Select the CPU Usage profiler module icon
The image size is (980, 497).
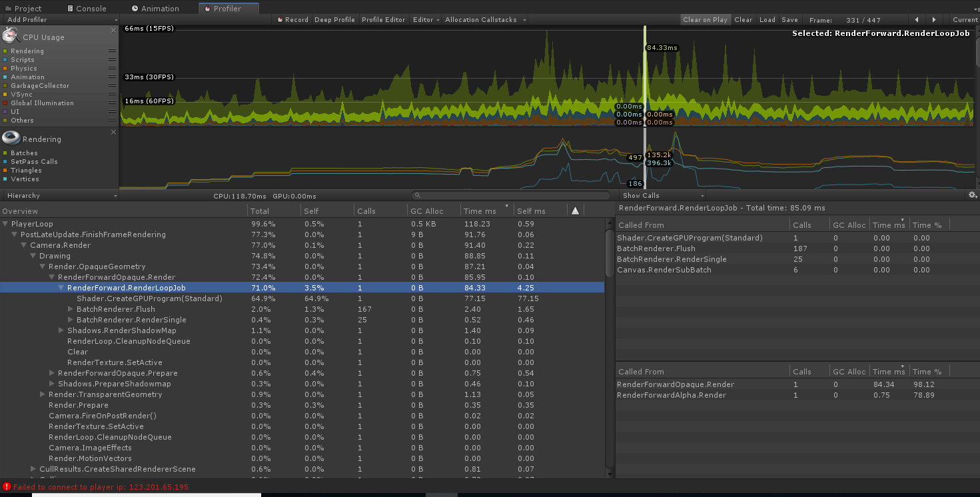tap(10, 37)
